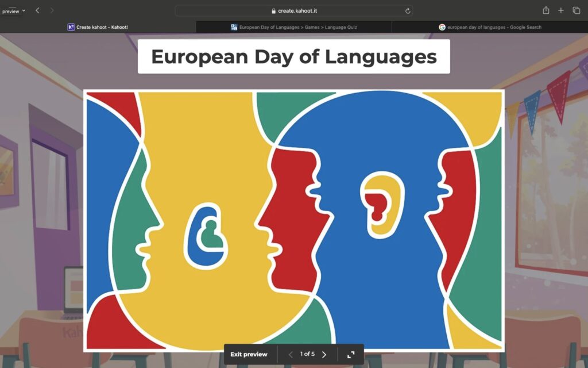Click the padlock icon in address bar
Viewport: 588px width, 368px height.
pos(274,11)
